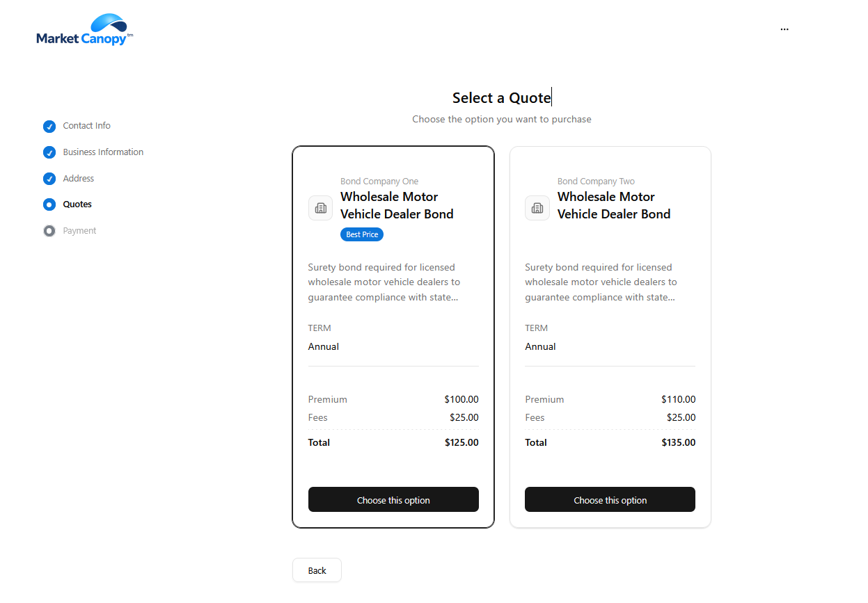Image resolution: width=868 pixels, height=603 pixels.
Task: Click the Address step checkmark icon
Action: (x=49, y=179)
